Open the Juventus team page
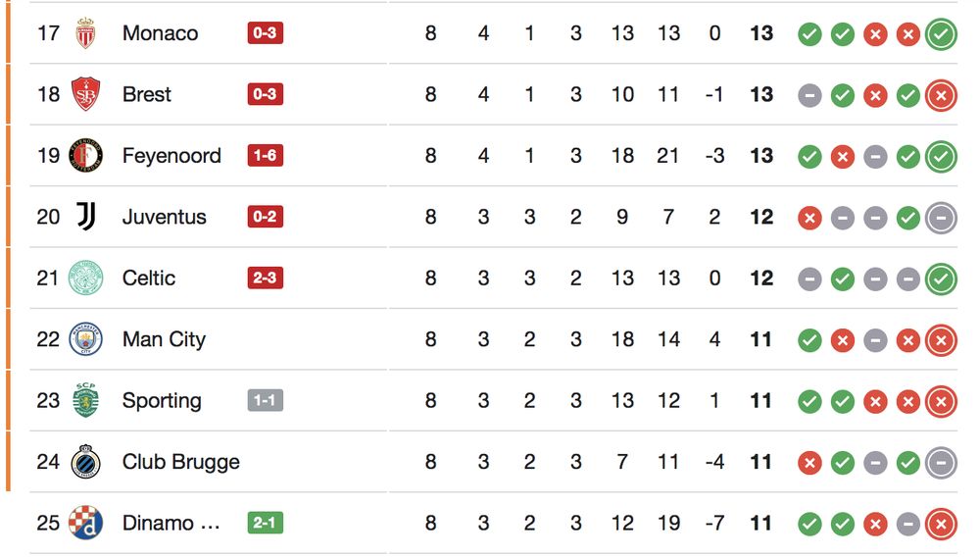The image size is (980, 557). click(164, 217)
